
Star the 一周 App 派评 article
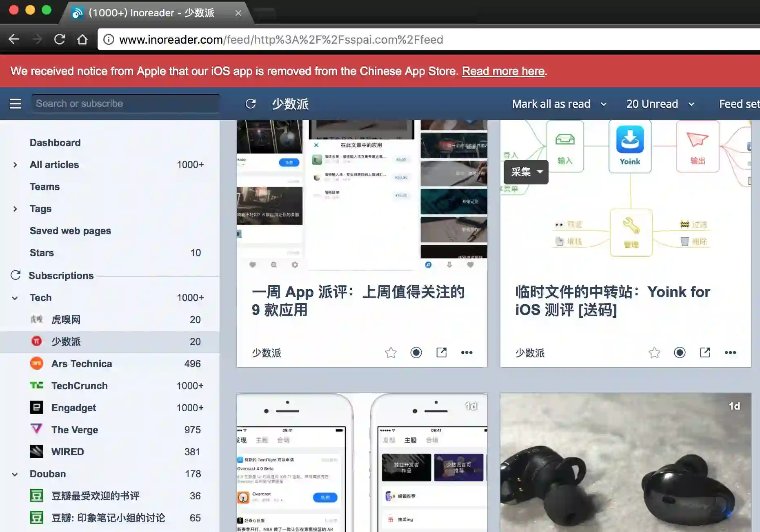[x=391, y=352]
